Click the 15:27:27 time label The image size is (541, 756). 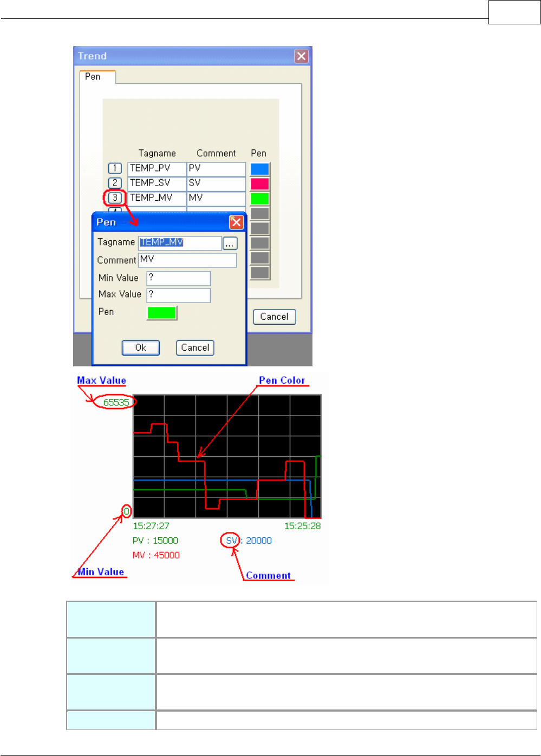click(x=151, y=526)
